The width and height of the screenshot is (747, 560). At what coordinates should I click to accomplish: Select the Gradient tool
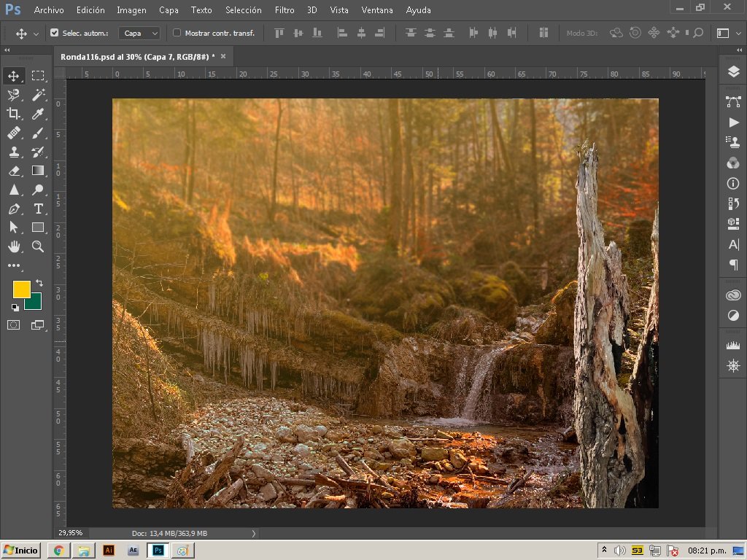(x=38, y=171)
